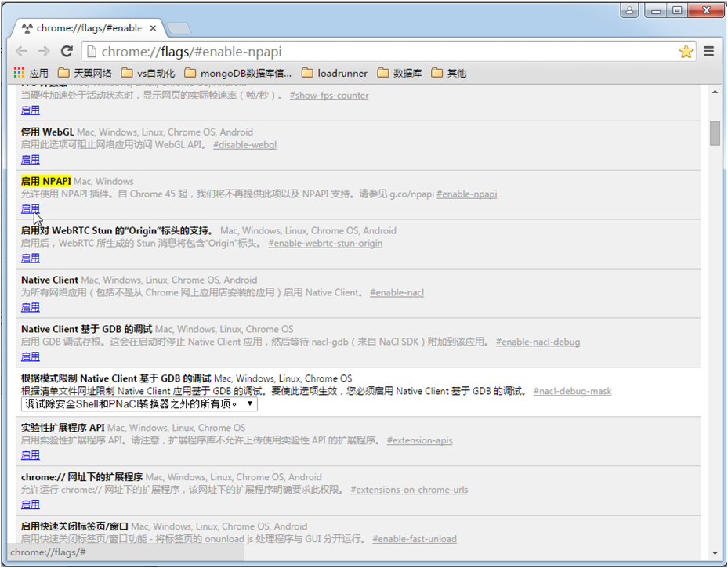Open the 数据库 bookmark folder
The height and width of the screenshot is (568, 728).
(x=400, y=73)
